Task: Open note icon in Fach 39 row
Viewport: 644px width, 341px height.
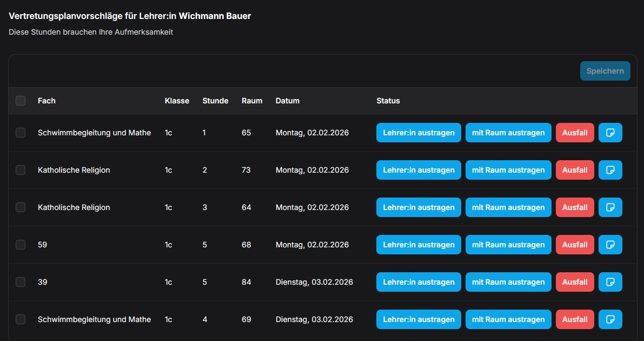Action: pos(610,282)
